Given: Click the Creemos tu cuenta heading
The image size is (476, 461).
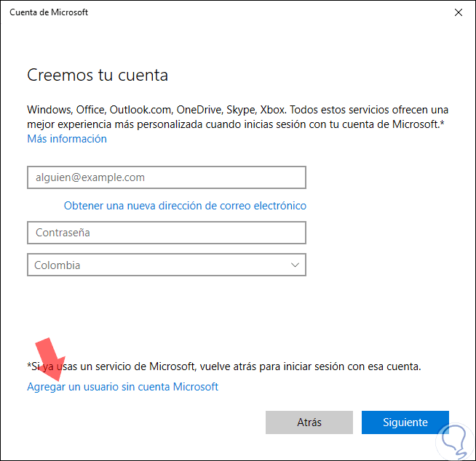Looking at the screenshot, I should pos(98,75).
